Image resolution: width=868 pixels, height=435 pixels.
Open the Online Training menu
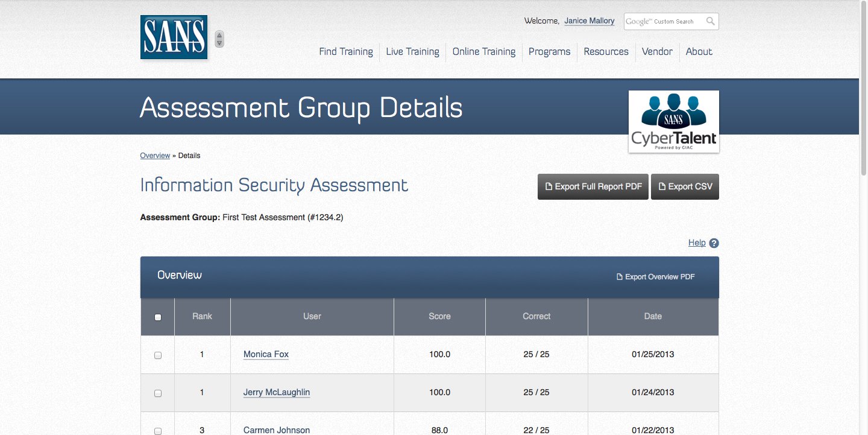tap(483, 52)
